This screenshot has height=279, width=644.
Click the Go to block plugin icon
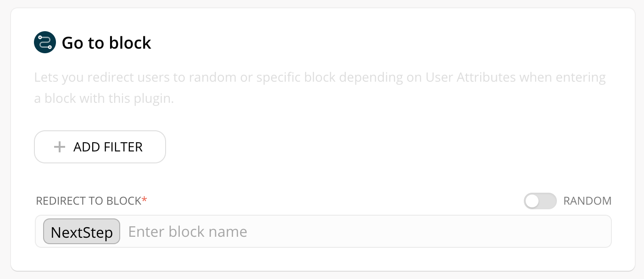point(45,43)
